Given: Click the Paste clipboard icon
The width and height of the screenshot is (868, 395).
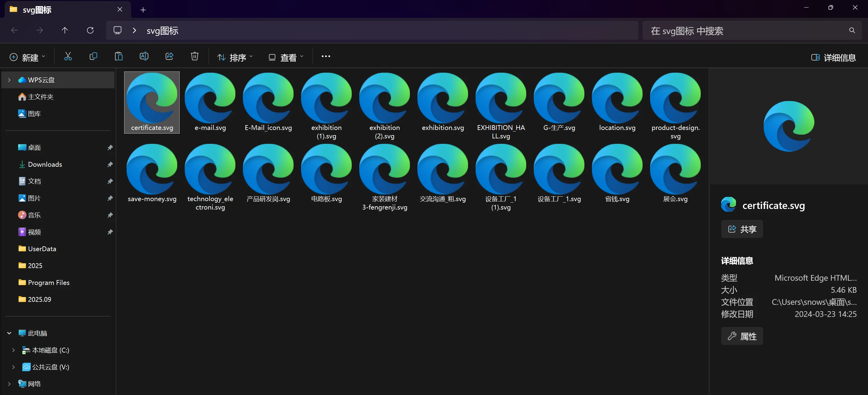Looking at the screenshot, I should point(119,57).
